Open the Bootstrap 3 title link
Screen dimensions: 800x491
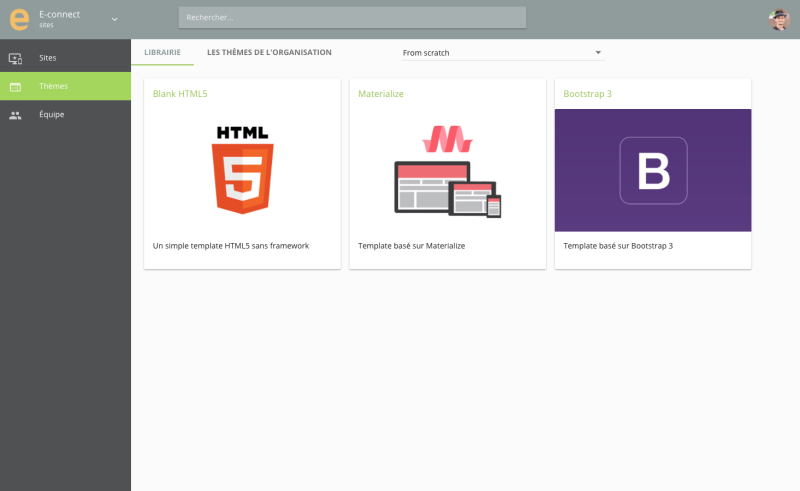587,94
